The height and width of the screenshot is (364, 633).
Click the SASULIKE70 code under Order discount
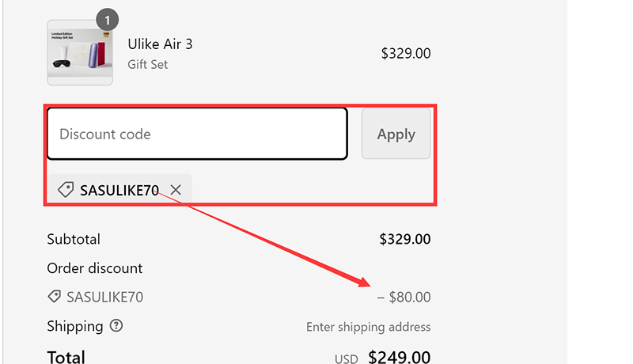pyautogui.click(x=104, y=297)
